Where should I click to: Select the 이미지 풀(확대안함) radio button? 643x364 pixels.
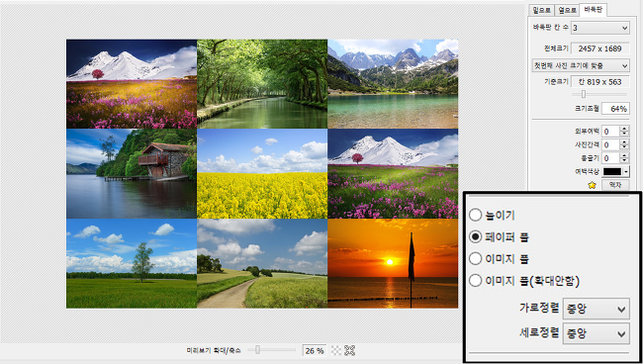pos(475,281)
